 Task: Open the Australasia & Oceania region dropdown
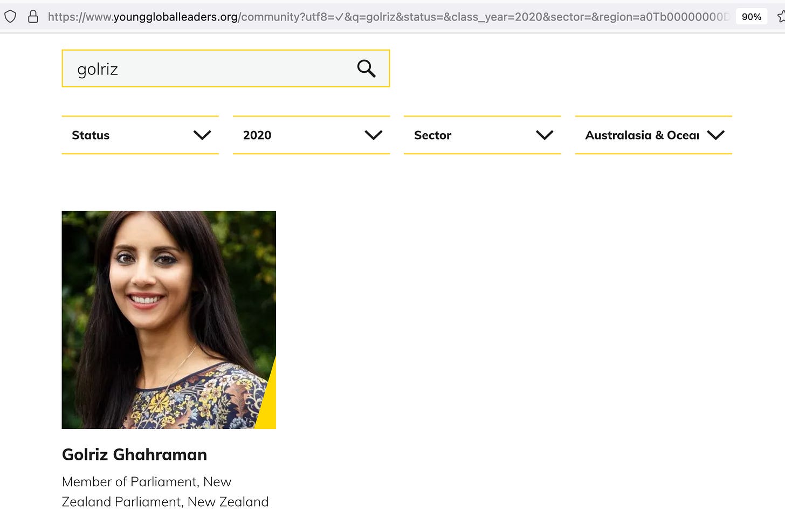[x=653, y=135]
